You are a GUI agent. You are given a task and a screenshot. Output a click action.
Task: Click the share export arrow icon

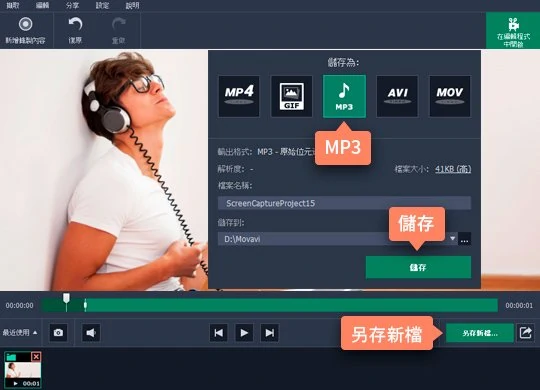pos(525,333)
